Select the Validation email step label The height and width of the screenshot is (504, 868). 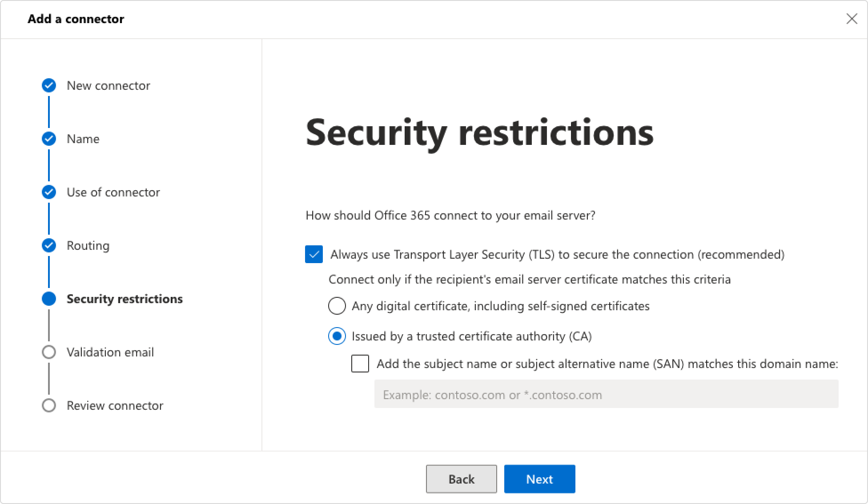coord(110,352)
